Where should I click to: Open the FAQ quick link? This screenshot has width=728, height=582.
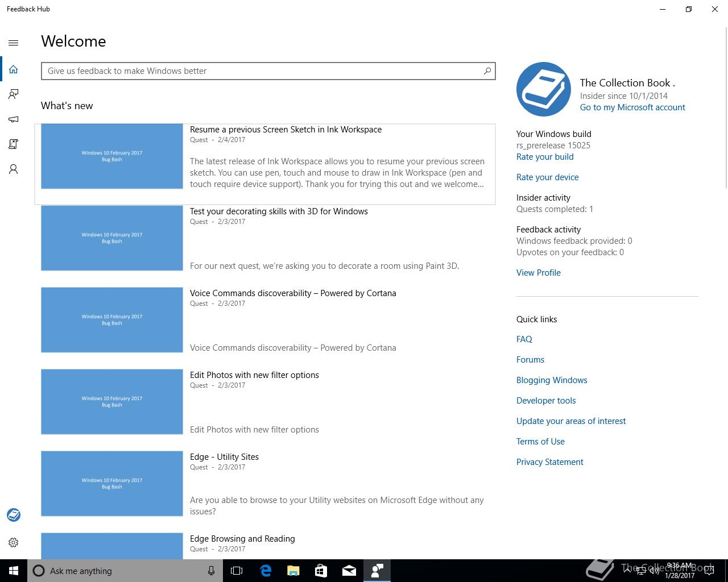[524, 339]
